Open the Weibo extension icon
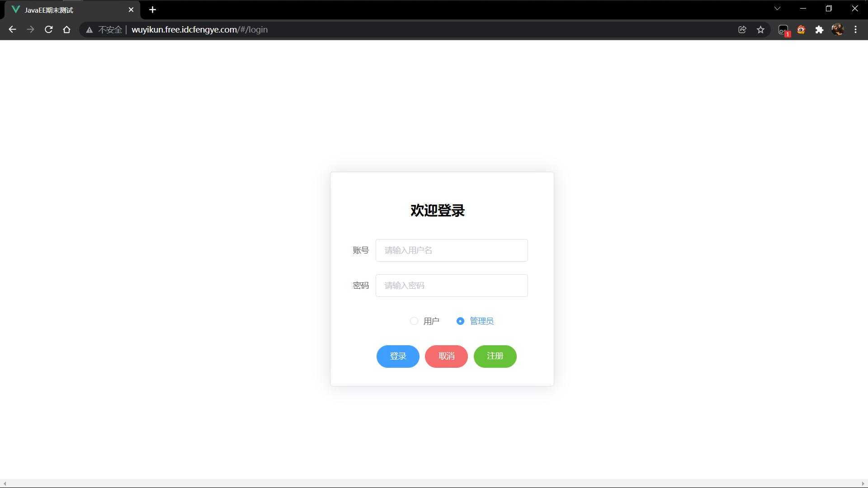868x488 pixels. click(801, 30)
